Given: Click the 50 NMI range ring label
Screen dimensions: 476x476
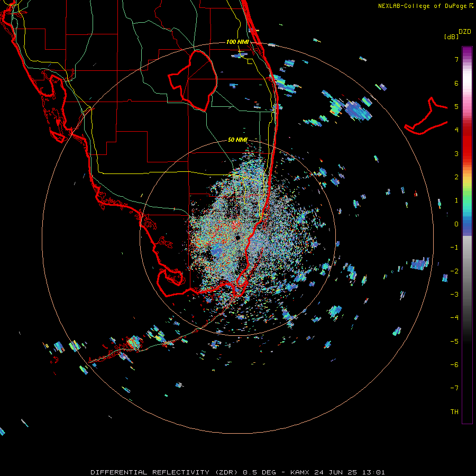Looking at the screenshot, I should 237,140.
